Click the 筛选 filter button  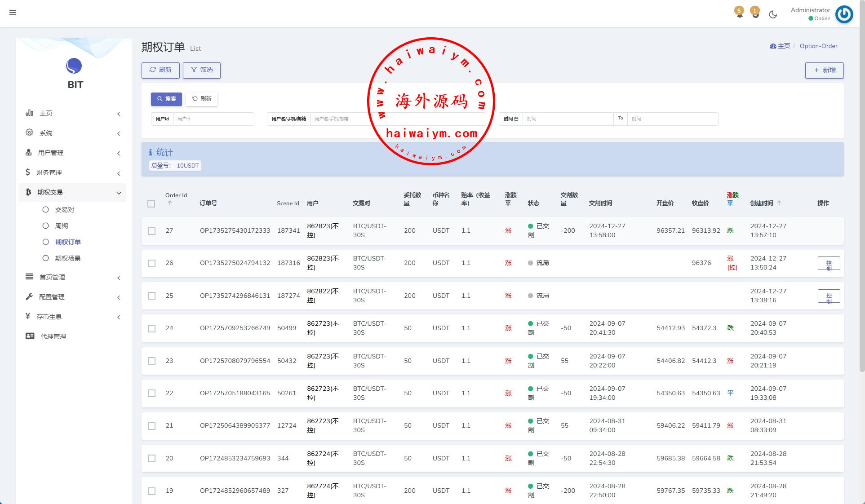(x=202, y=70)
